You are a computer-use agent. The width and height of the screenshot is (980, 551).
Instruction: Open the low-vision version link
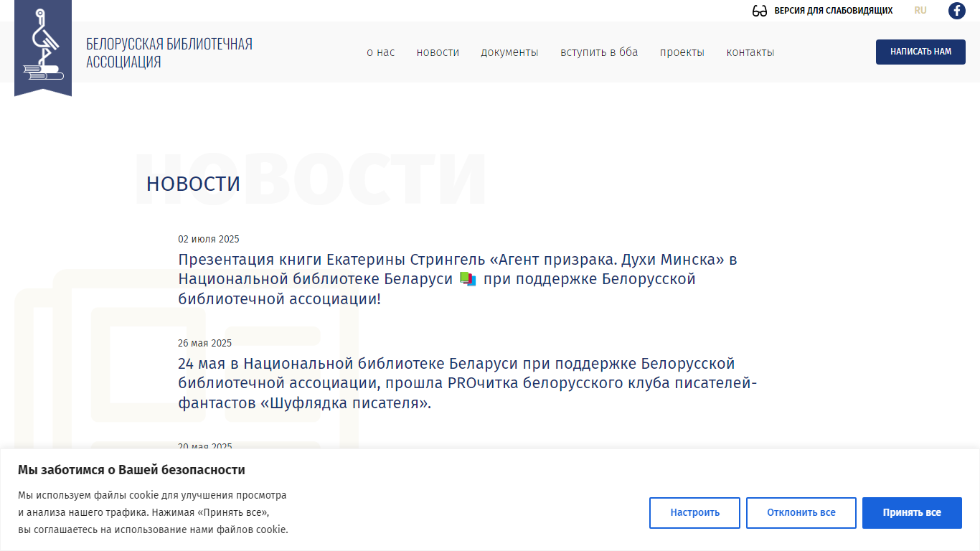[833, 11]
